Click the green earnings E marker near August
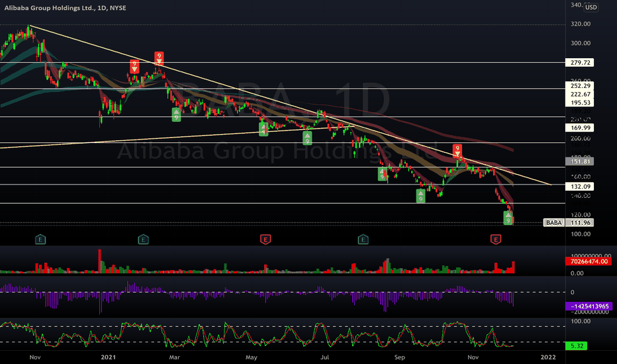The width and height of the screenshot is (617, 364). [363, 240]
